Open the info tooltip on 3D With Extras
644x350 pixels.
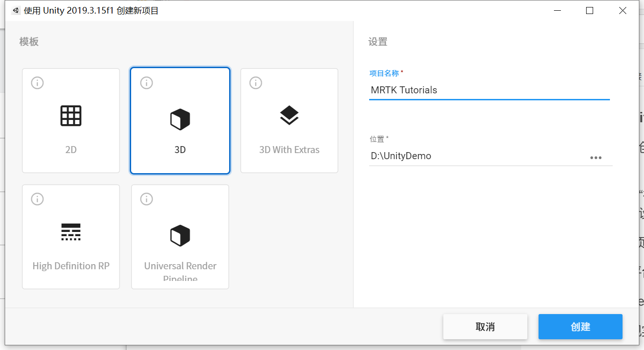click(x=255, y=83)
